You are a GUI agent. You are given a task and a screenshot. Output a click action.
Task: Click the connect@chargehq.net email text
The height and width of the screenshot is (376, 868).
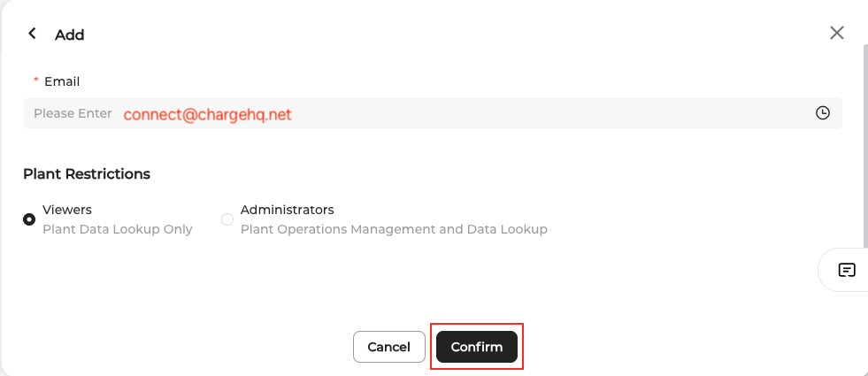tap(207, 114)
